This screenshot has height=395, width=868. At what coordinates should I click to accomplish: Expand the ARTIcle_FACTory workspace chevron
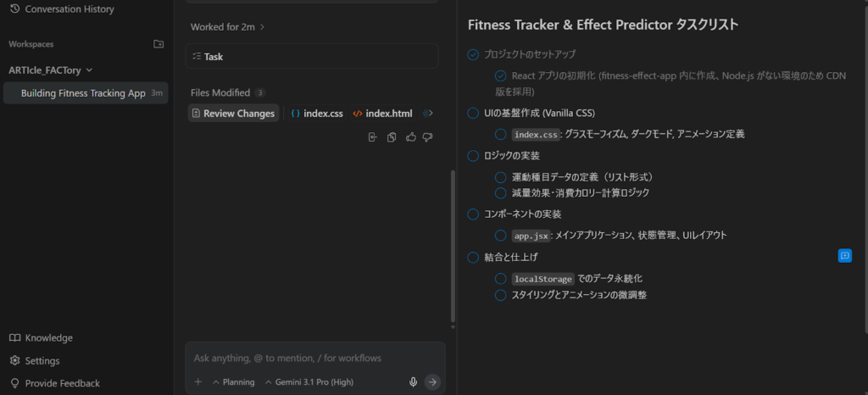point(90,70)
